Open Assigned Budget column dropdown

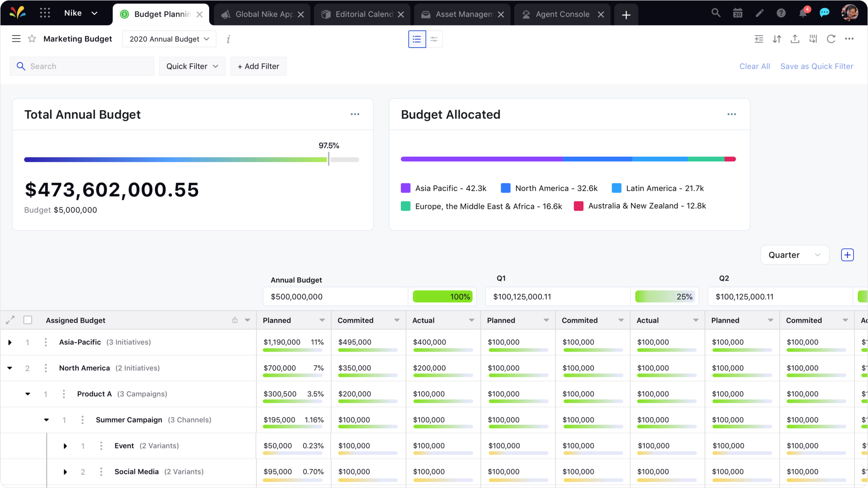[x=248, y=320]
